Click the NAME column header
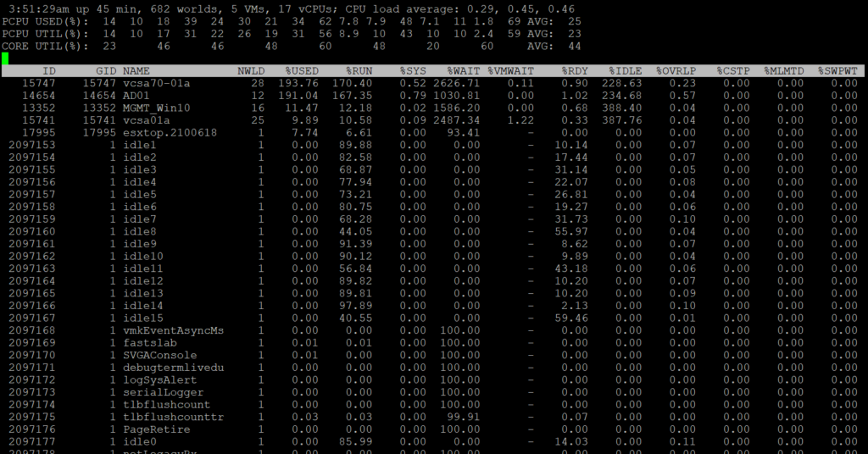This screenshot has height=454, width=868. (136, 71)
